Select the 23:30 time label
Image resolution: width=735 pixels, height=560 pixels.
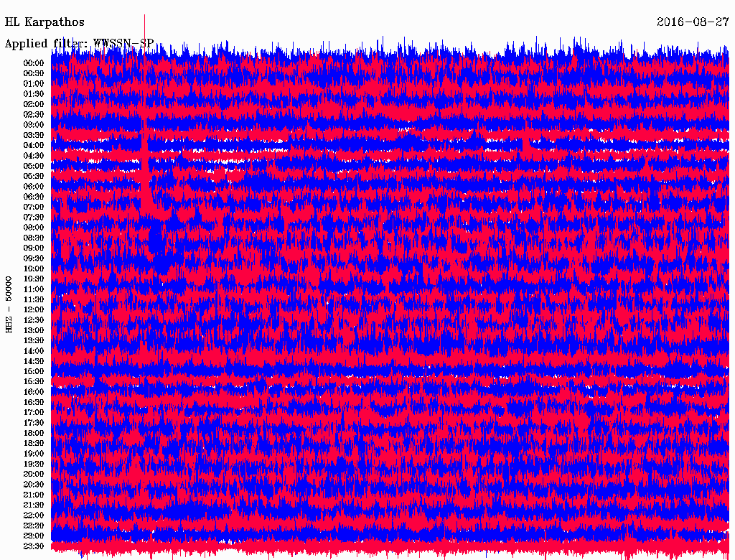coord(34,546)
